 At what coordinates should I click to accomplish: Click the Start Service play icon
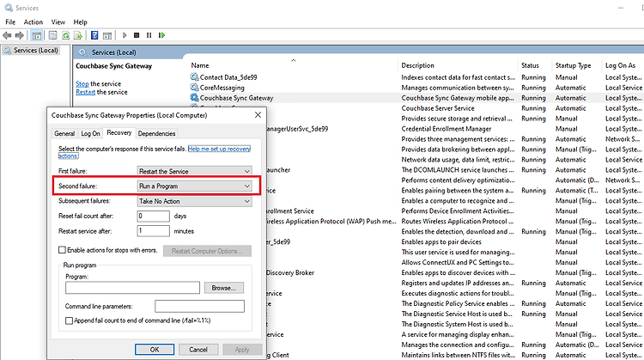[x=125, y=35]
